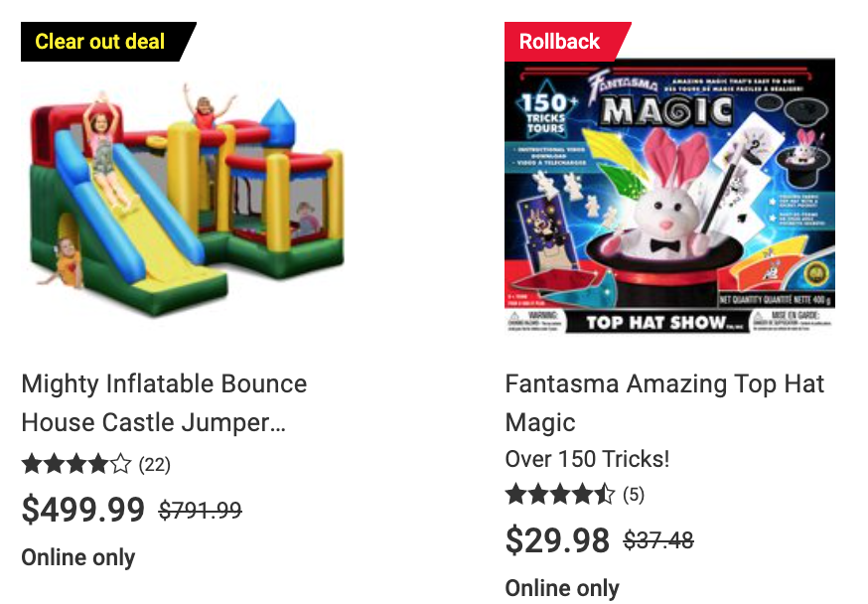
Task: Click the black Clear out deal badge
Action: (108, 42)
